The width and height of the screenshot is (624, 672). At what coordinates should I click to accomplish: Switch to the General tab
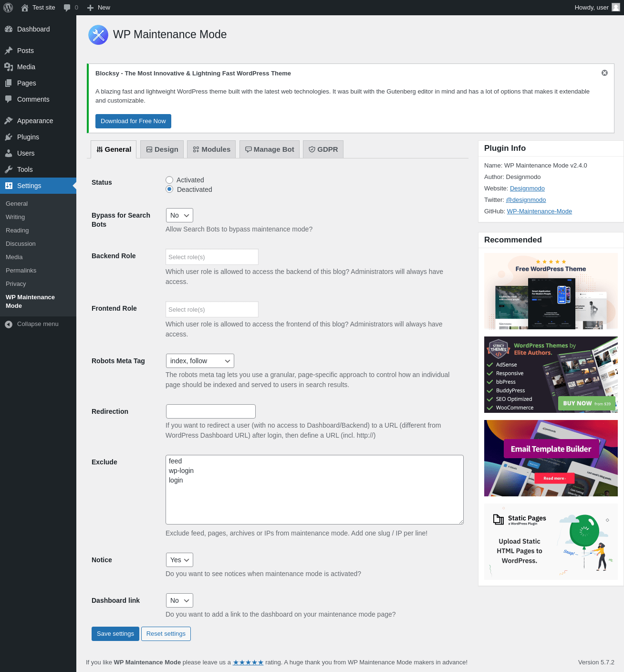114,149
